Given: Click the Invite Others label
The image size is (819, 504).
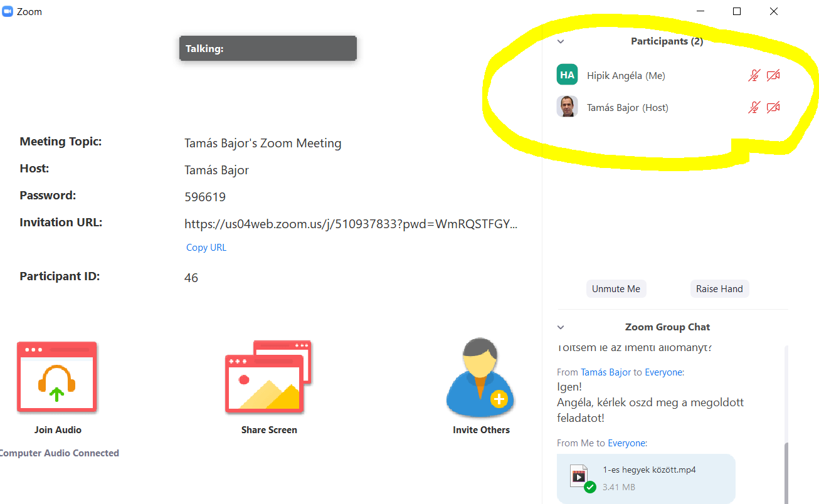Looking at the screenshot, I should click(481, 430).
